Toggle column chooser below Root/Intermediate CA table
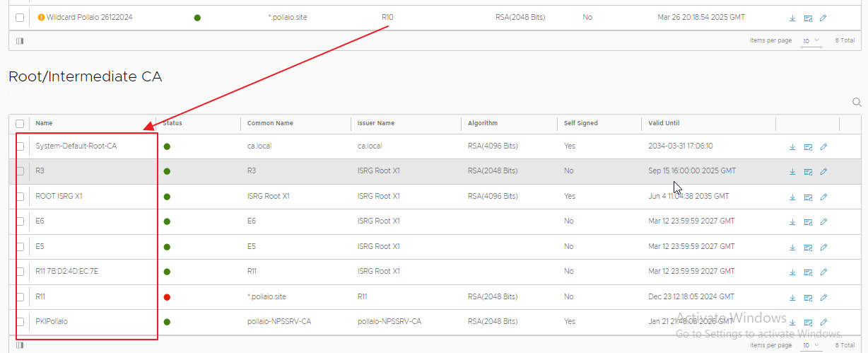The width and height of the screenshot is (868, 353). (20, 345)
